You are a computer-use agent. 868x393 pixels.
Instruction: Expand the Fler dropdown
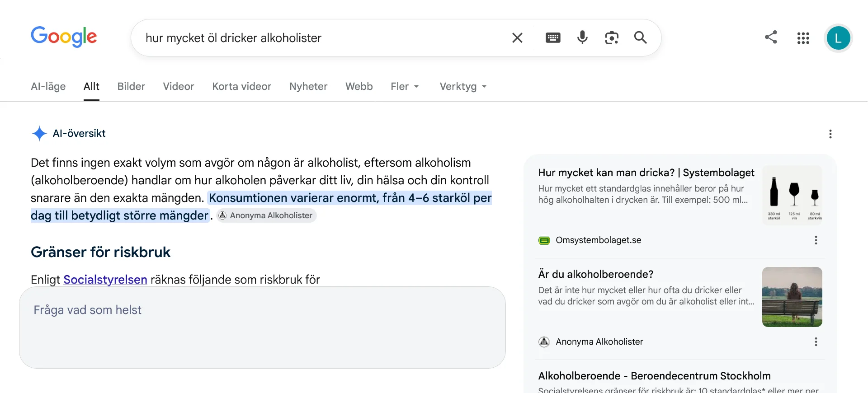[x=405, y=86]
